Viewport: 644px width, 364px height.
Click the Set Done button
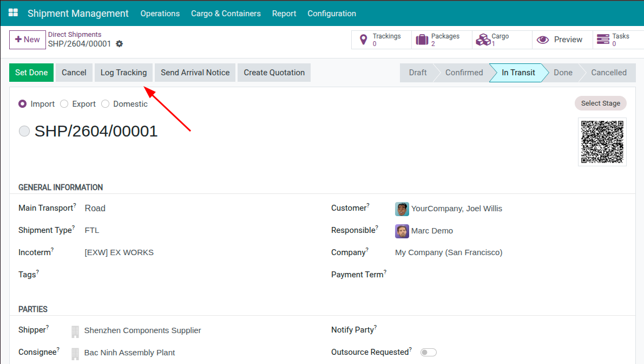click(31, 73)
